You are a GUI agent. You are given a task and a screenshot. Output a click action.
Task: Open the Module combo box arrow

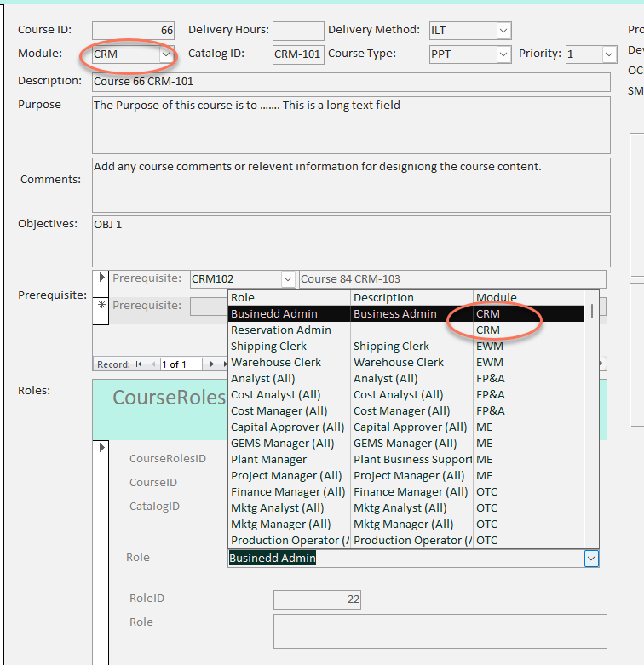pyautogui.click(x=166, y=54)
